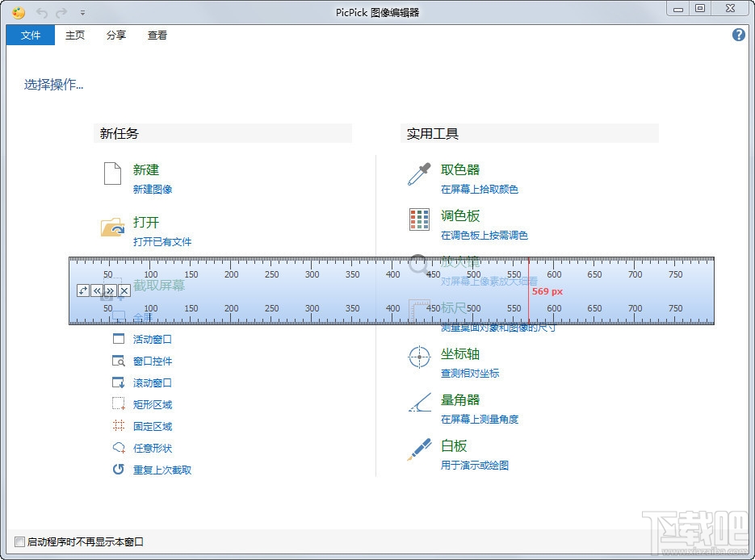Open the quick access toolbar dropdown arrow
The height and width of the screenshot is (560, 755).
click(82, 12)
